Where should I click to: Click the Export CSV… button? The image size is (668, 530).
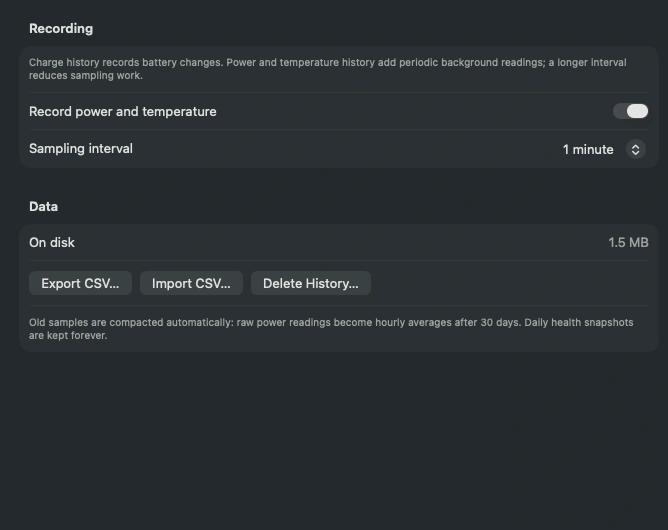(80, 283)
